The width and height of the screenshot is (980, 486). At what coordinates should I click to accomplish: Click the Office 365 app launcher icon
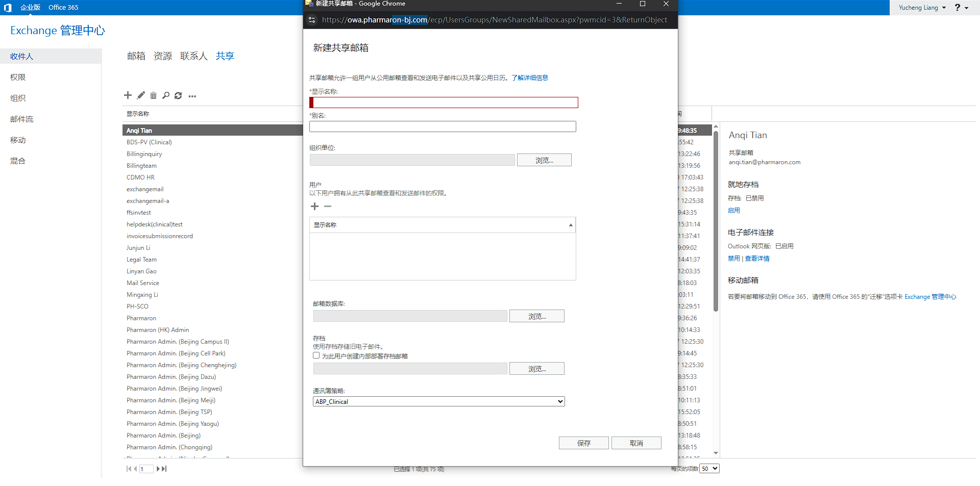(7, 8)
